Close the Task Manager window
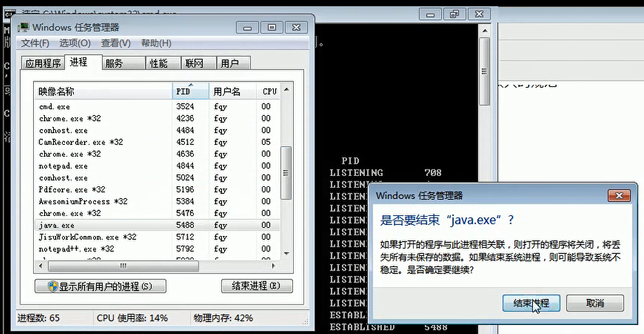 click(296, 28)
